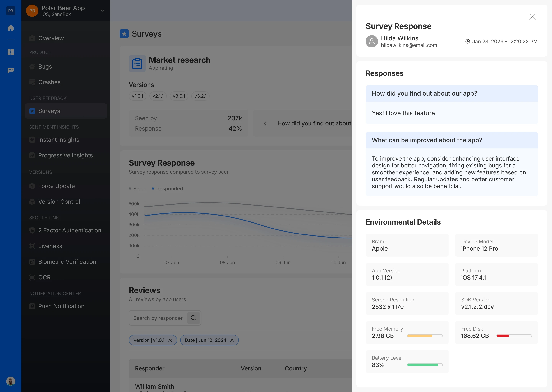Click Hilda Wilkins' avatar icon

pyautogui.click(x=371, y=41)
